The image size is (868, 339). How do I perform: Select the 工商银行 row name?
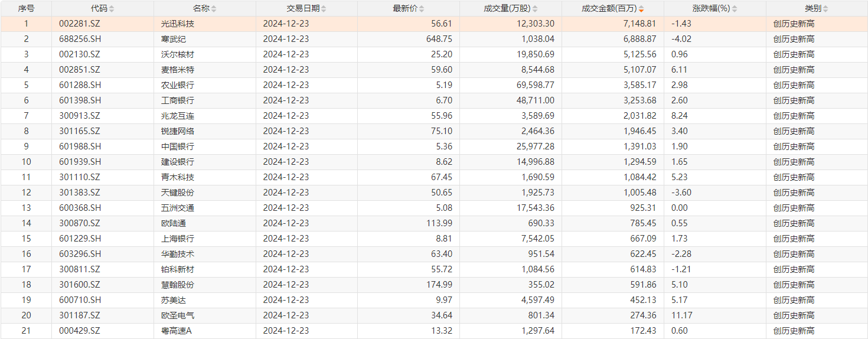[177, 100]
